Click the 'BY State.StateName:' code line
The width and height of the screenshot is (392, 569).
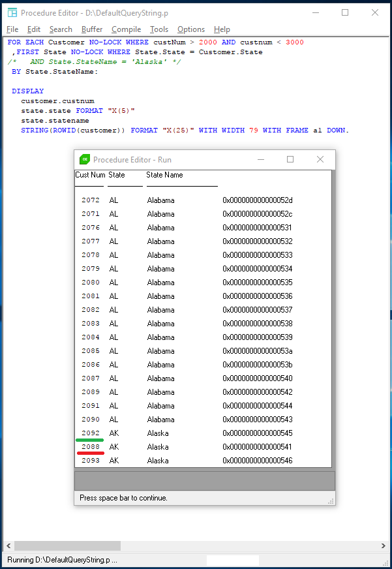(x=55, y=72)
